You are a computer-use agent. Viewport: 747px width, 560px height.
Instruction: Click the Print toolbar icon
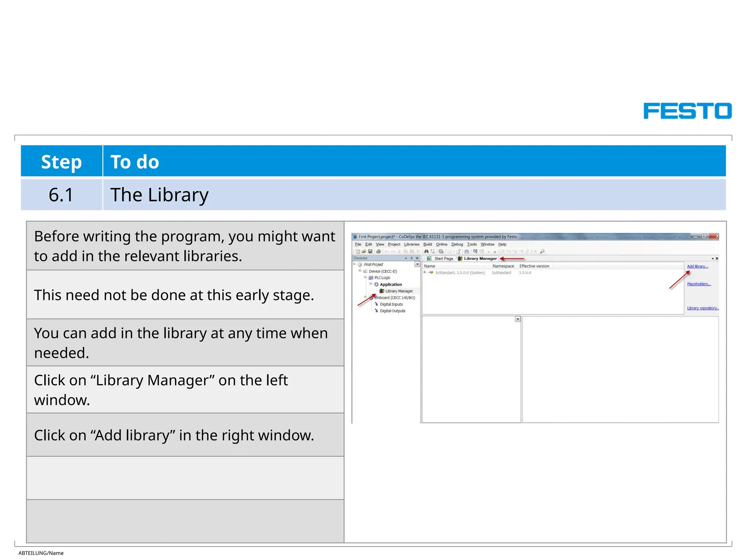379,251
